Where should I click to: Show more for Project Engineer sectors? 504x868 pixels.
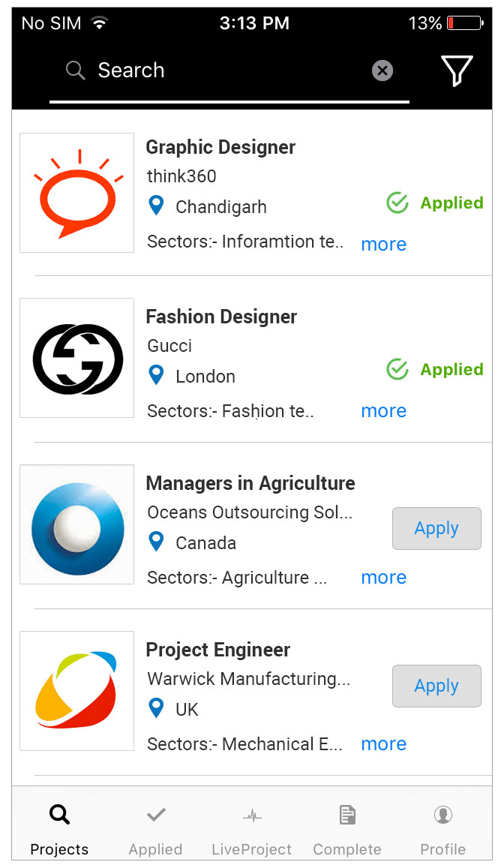[383, 743]
